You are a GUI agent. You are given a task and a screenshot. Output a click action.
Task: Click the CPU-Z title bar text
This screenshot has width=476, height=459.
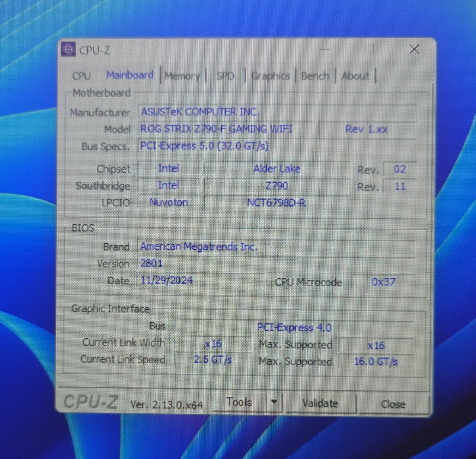click(95, 50)
